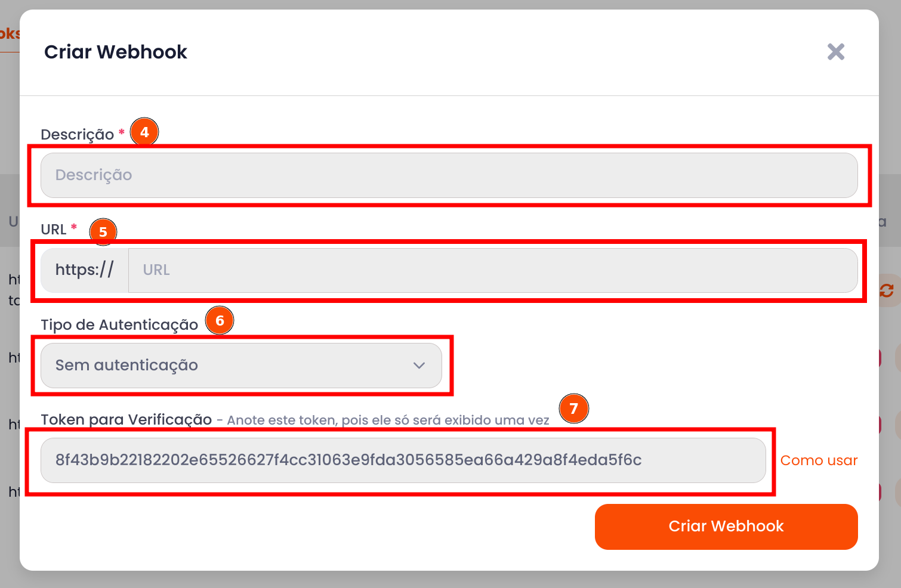This screenshot has width=901, height=588.
Task: Click the orange step 7 badge
Action: [x=573, y=408]
